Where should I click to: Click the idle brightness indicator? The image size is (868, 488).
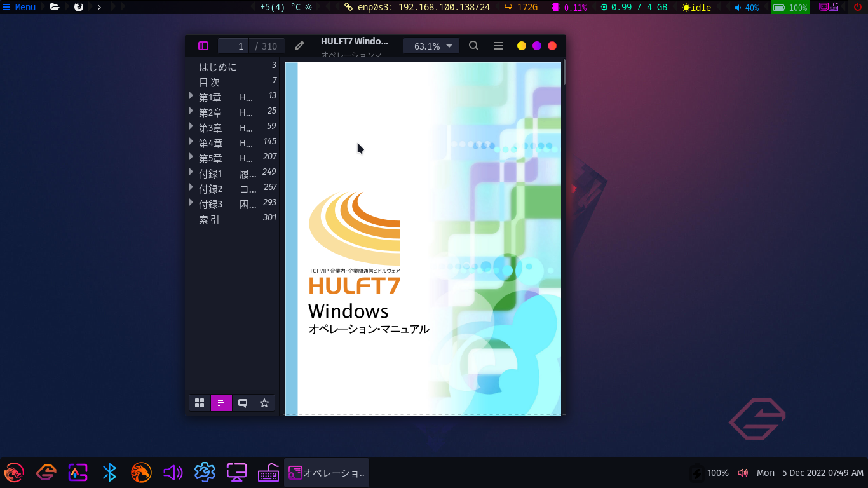coord(697,7)
